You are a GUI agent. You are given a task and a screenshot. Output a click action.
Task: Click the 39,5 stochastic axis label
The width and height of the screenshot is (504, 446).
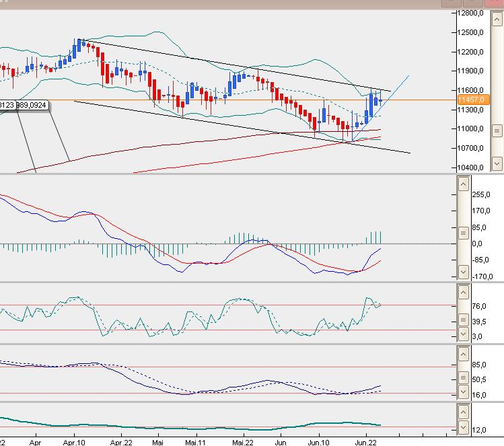pos(479,322)
